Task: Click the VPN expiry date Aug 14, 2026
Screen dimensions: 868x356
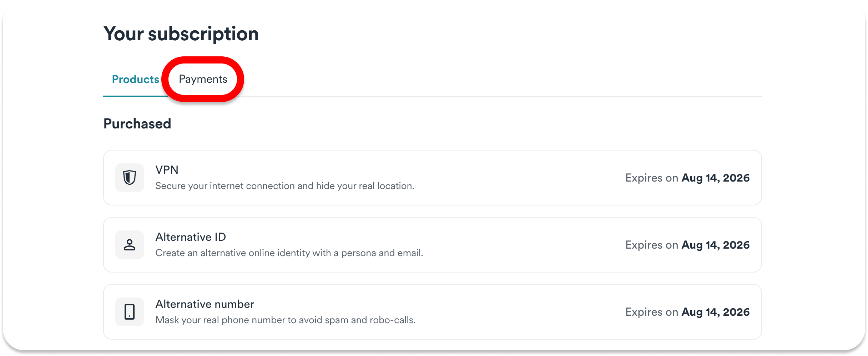Action: 715,178
